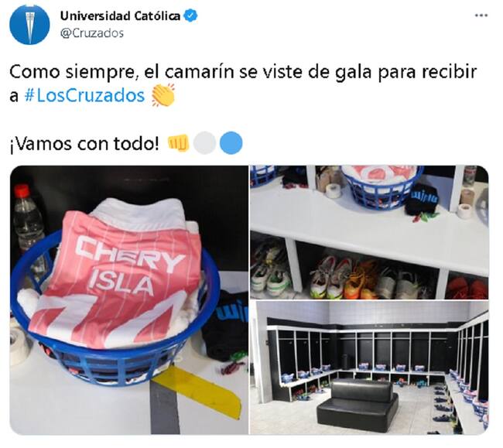
Task: Open the Chery Isla jersey photo
Action: 129,300
